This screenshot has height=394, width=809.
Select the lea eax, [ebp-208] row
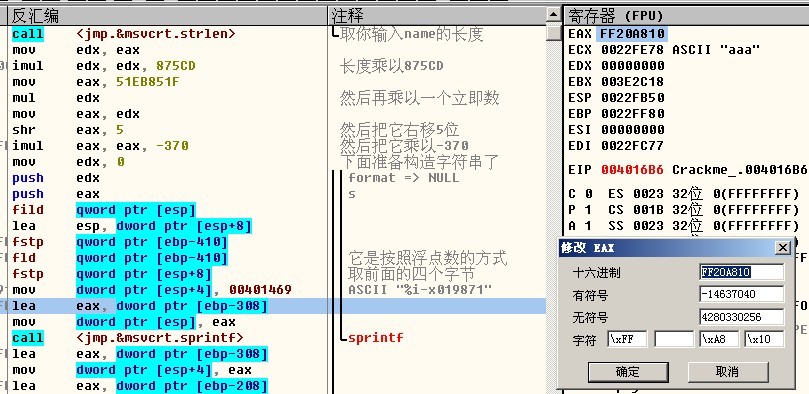168,386
